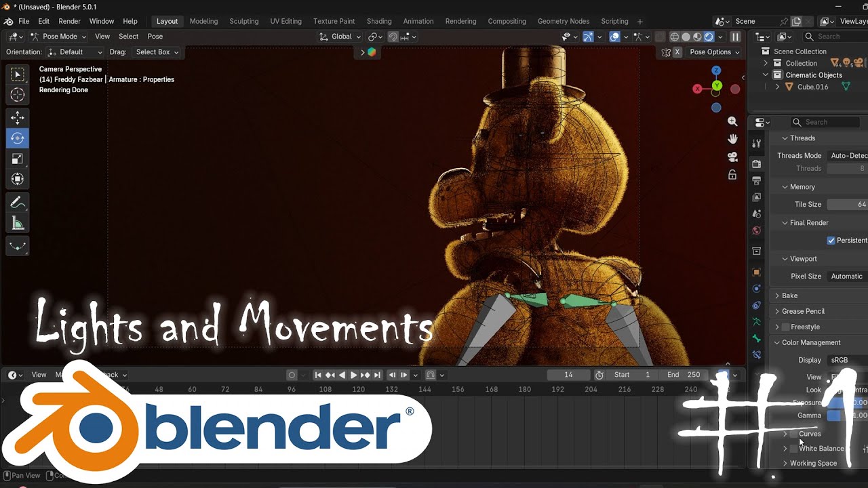Open the Render menu
This screenshot has width=868, height=488.
pos(69,22)
